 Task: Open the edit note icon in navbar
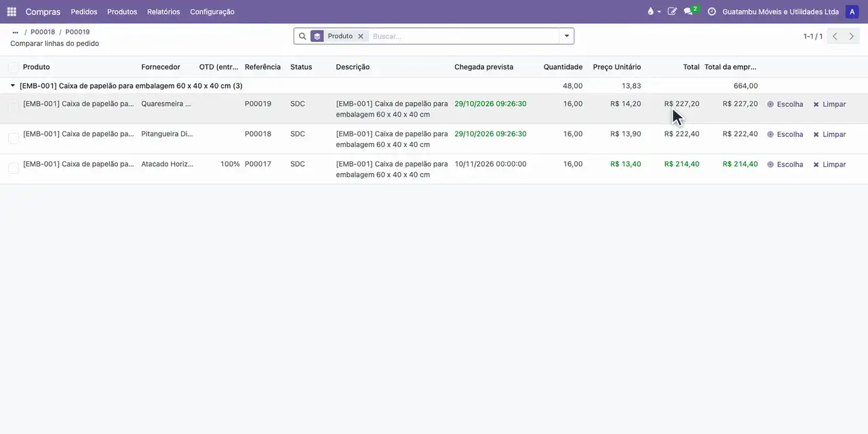coord(672,12)
